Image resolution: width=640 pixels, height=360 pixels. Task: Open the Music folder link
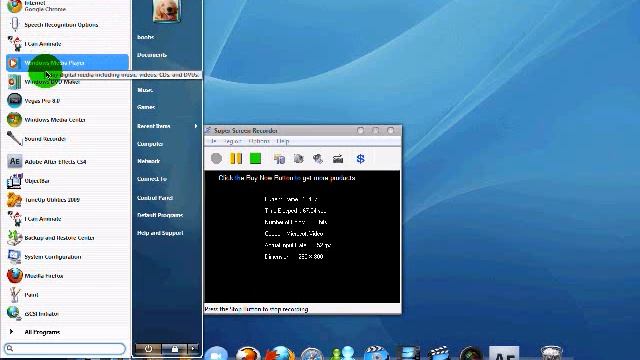[145, 90]
